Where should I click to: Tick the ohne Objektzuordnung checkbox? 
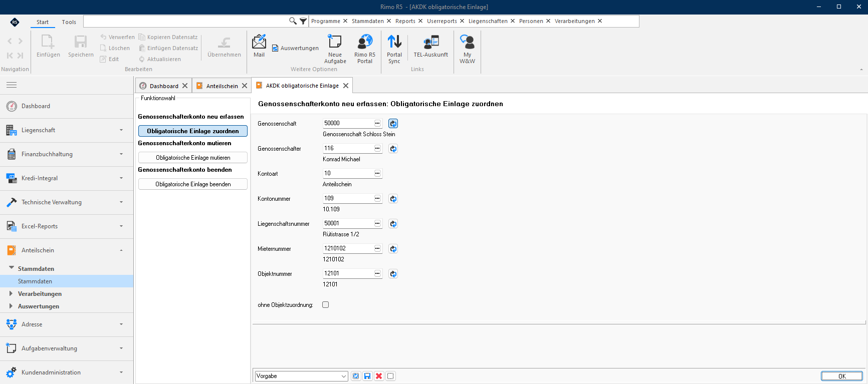[x=326, y=305]
